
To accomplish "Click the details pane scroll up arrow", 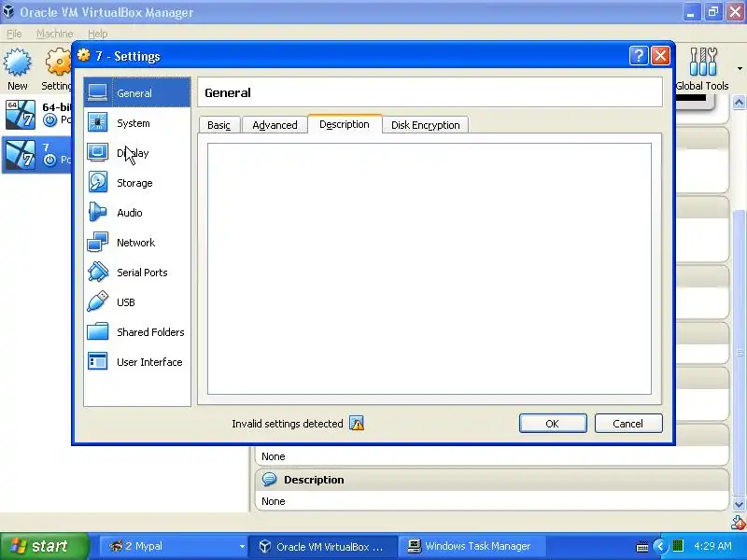I will [x=739, y=103].
